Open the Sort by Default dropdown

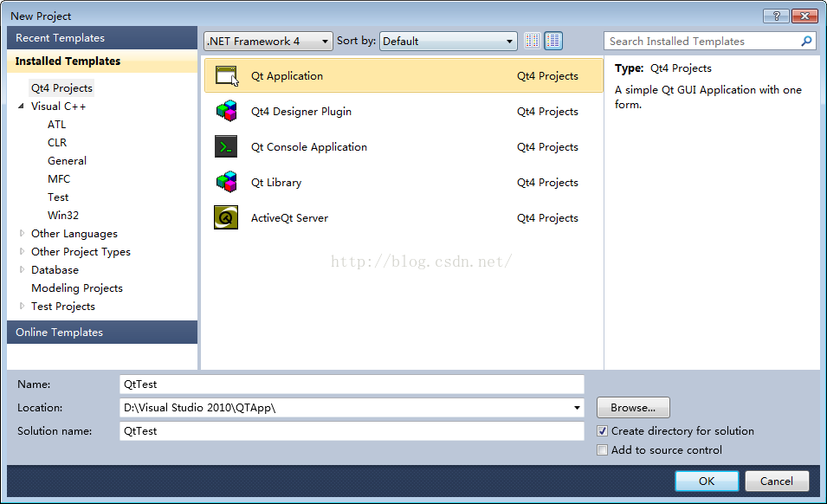click(448, 41)
